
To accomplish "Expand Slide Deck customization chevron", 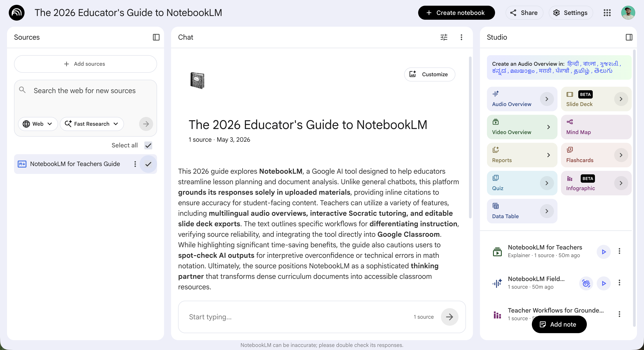I will (x=621, y=99).
